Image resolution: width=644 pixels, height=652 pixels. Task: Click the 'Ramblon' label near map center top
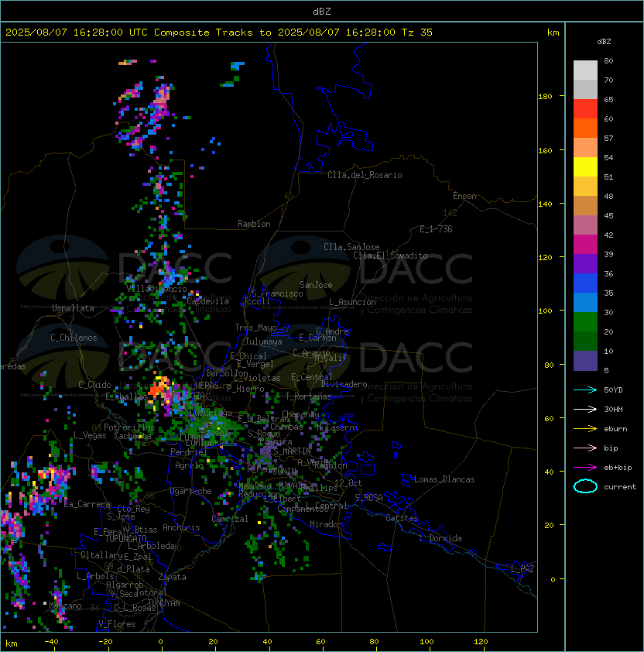coord(254,224)
